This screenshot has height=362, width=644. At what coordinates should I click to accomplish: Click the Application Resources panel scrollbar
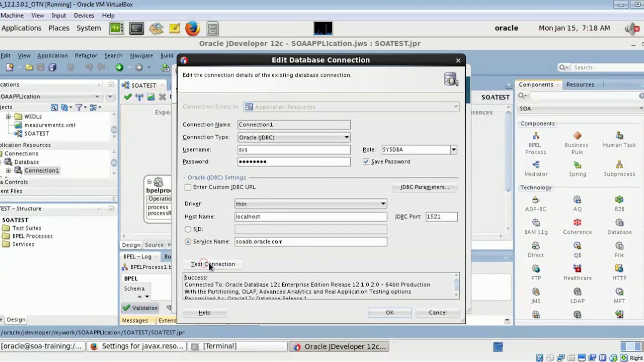click(x=114, y=162)
